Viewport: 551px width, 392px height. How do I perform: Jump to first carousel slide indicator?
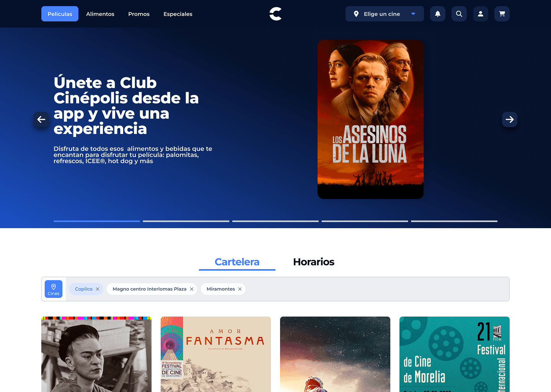coord(97,221)
